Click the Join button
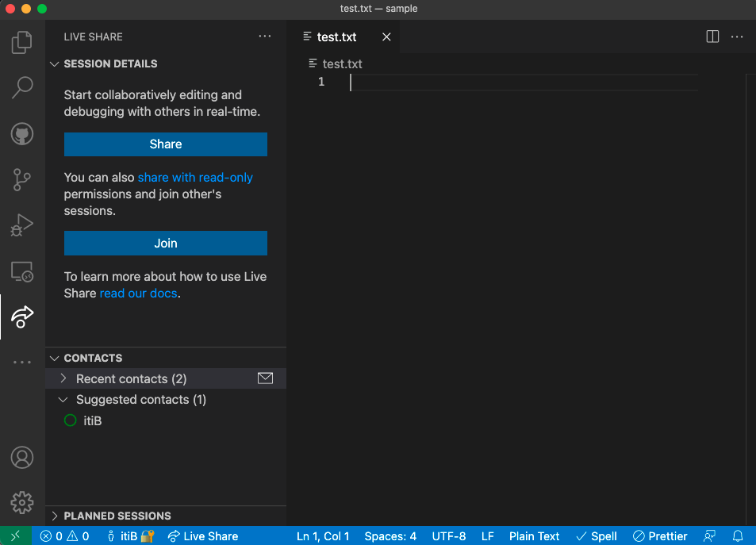Viewport: 756px width, 545px height. [x=165, y=243]
